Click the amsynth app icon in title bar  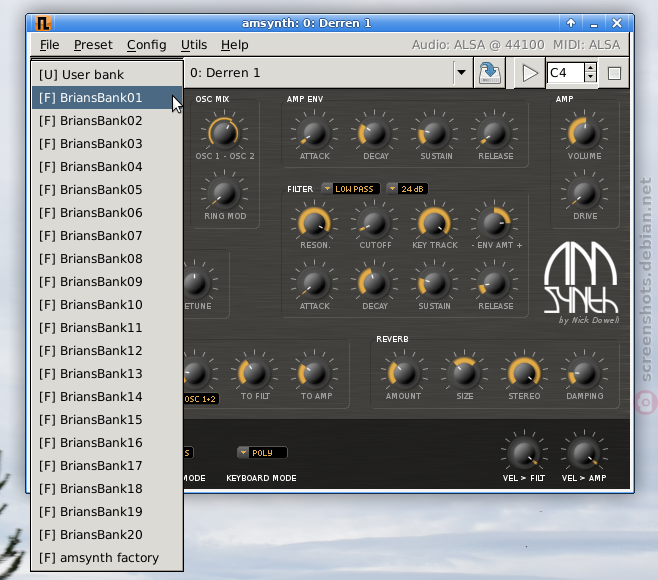[42, 23]
